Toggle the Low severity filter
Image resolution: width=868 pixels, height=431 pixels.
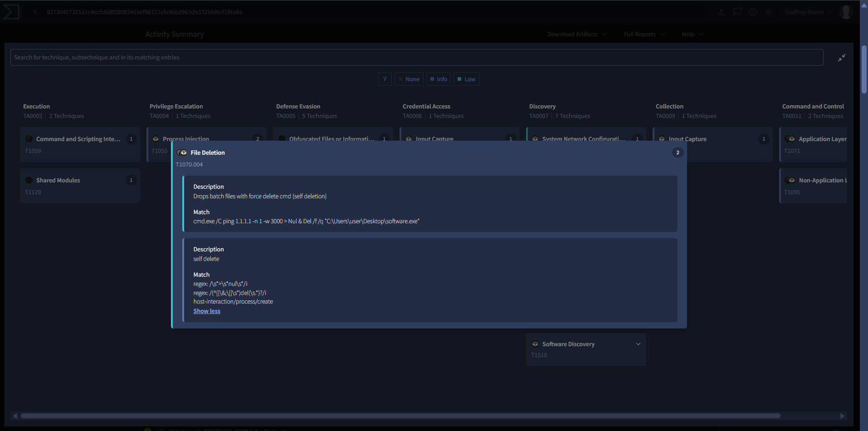point(467,79)
